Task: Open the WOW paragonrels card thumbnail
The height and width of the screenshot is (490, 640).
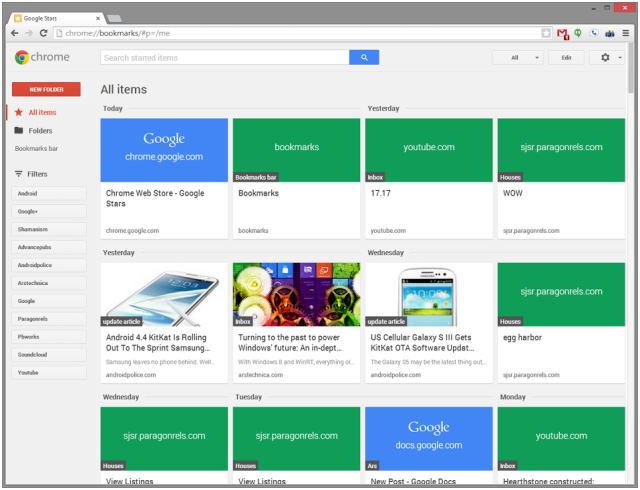Action: pos(561,150)
